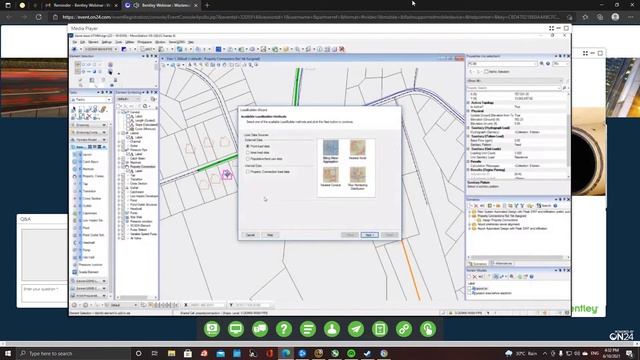Click the Windows taskbar search box

74,353
